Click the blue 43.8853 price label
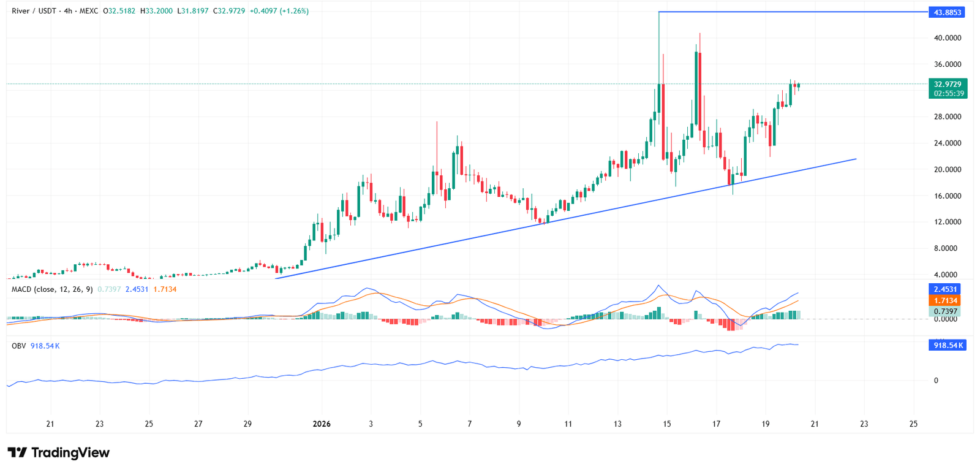 coord(946,12)
